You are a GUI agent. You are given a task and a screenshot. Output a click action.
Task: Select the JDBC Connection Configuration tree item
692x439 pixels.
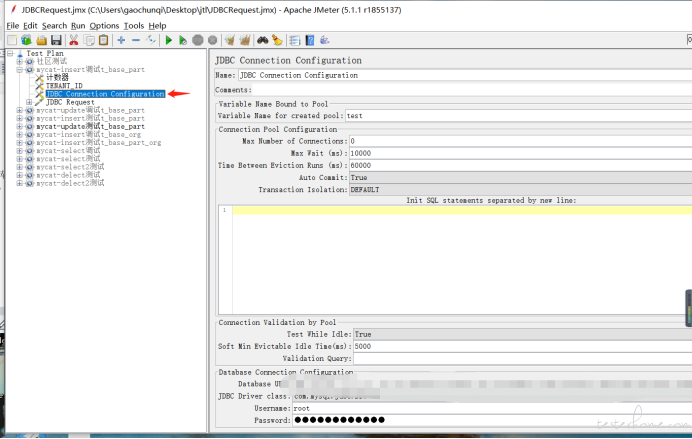[x=105, y=94]
